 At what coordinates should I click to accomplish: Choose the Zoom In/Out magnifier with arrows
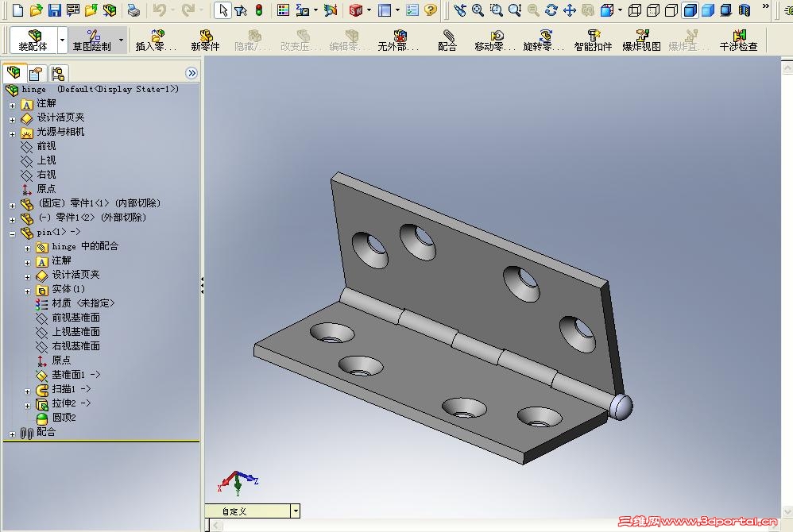(515, 10)
